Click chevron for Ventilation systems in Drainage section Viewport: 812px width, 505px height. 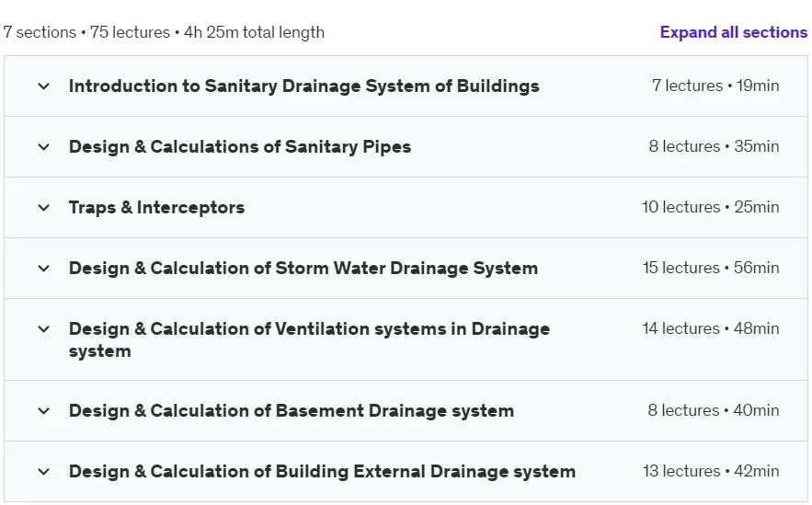tap(44, 329)
